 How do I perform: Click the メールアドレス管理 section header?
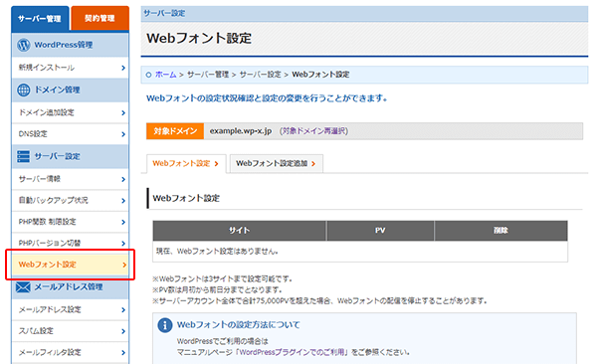71,287
